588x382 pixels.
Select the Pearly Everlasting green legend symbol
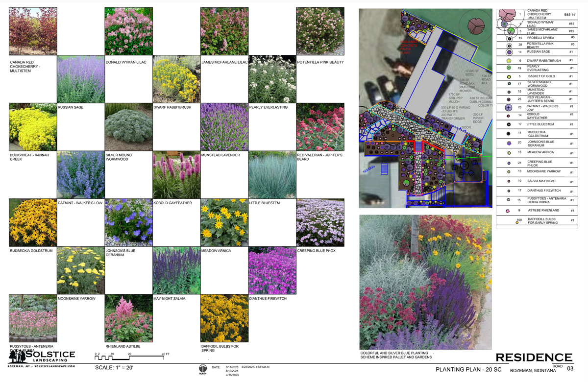coord(509,68)
